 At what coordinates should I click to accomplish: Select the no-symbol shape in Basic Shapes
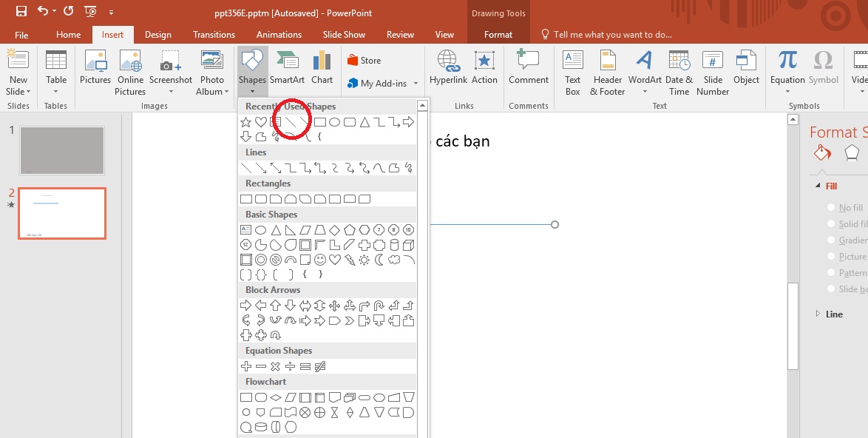(276, 260)
